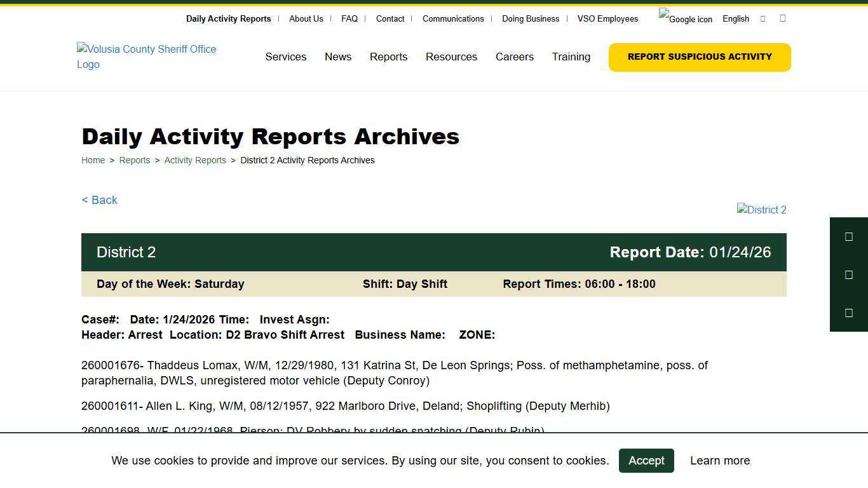The width and height of the screenshot is (868, 488).
Task: Open the English language dropdown
Action: point(735,18)
